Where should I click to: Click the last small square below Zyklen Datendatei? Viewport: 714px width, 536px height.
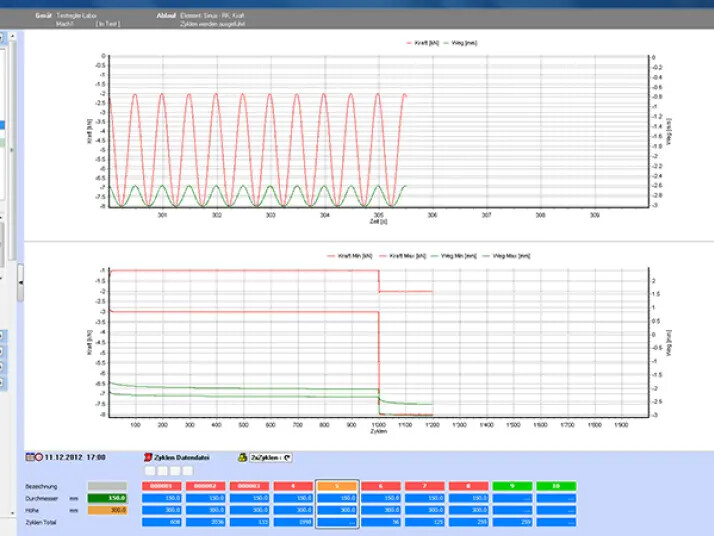point(187,470)
